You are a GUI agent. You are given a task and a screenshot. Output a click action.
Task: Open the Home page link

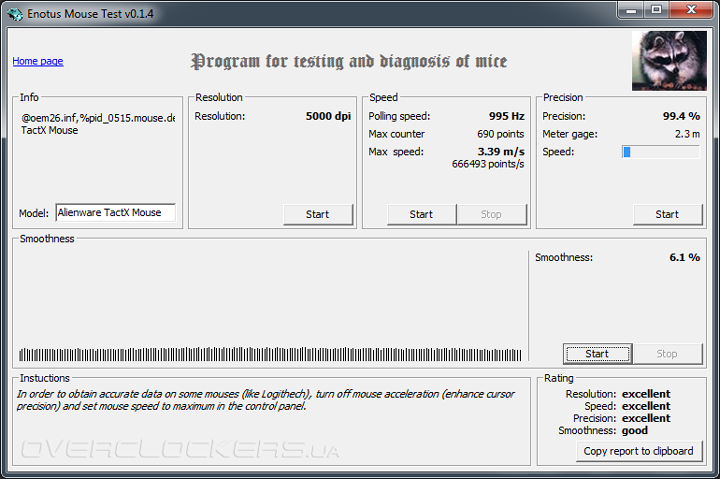tap(38, 61)
